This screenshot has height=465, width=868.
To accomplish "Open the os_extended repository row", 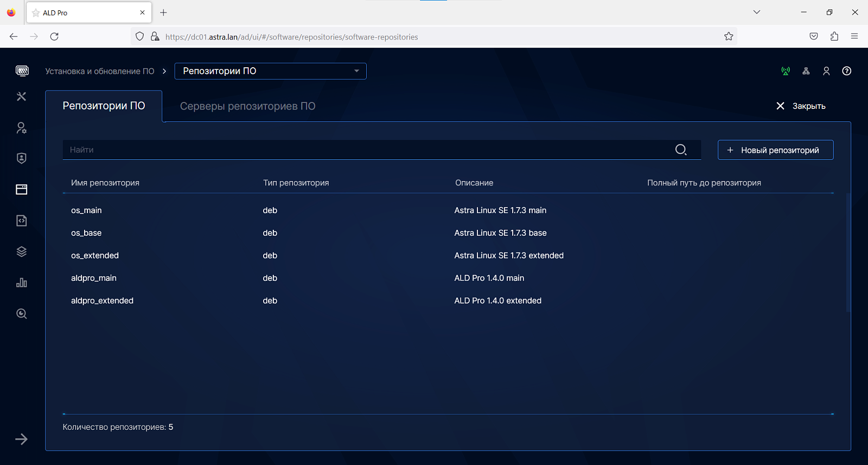I will [x=448, y=255].
